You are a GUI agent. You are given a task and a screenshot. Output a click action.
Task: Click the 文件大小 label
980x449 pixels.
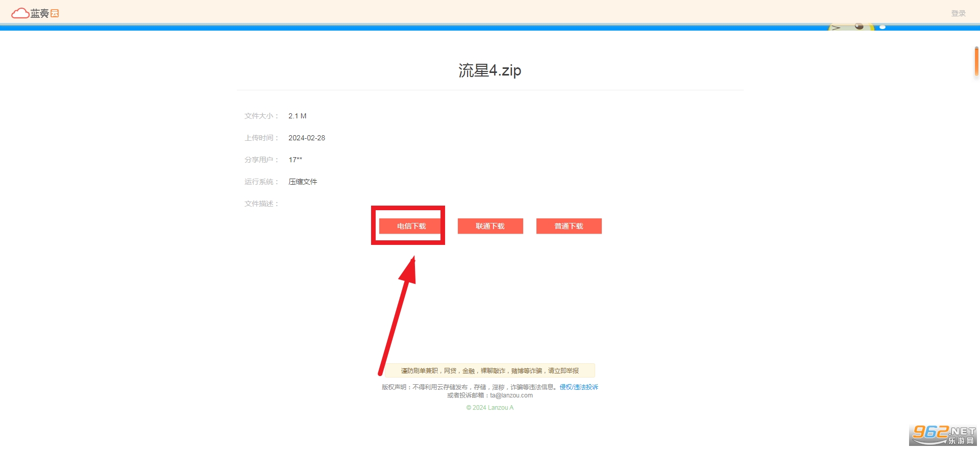pyautogui.click(x=261, y=116)
